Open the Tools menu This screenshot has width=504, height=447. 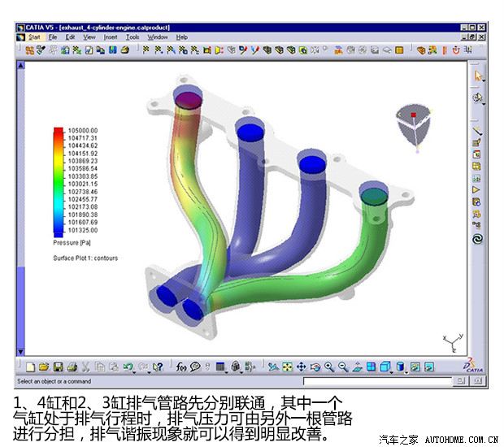point(133,37)
